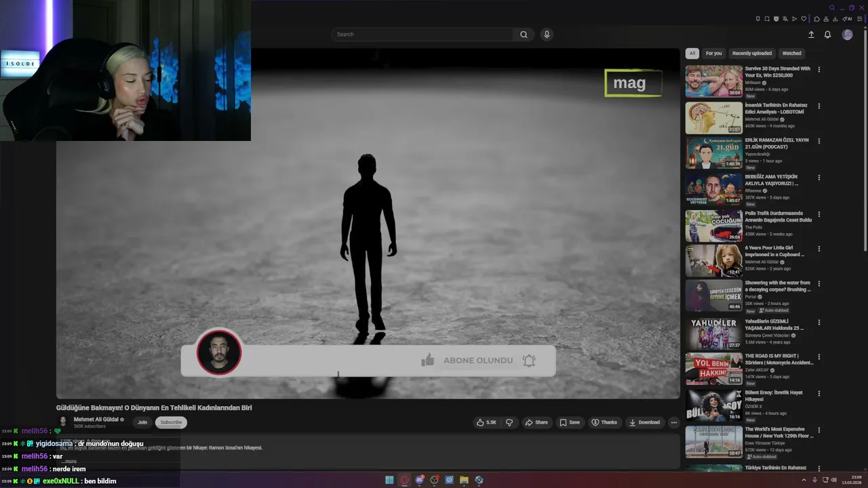The image size is (868, 488).
Task: Select the Recently uploaded filter chip
Action: pyautogui.click(x=752, y=53)
